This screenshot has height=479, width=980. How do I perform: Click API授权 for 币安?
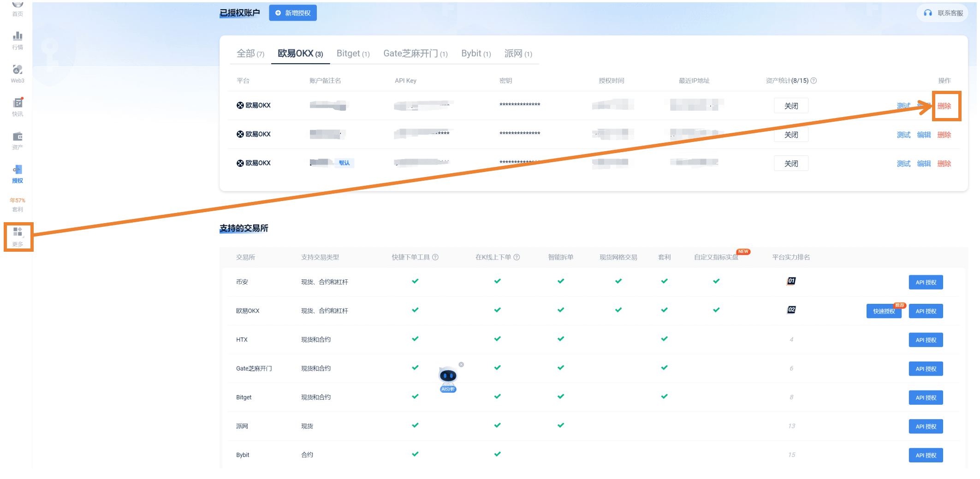[x=926, y=282]
